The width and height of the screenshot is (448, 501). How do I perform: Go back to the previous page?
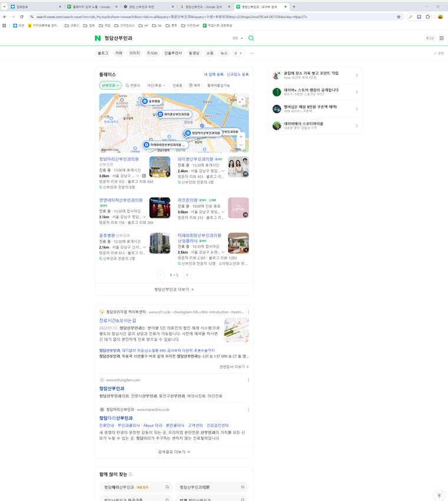pyautogui.click(x=5, y=17)
